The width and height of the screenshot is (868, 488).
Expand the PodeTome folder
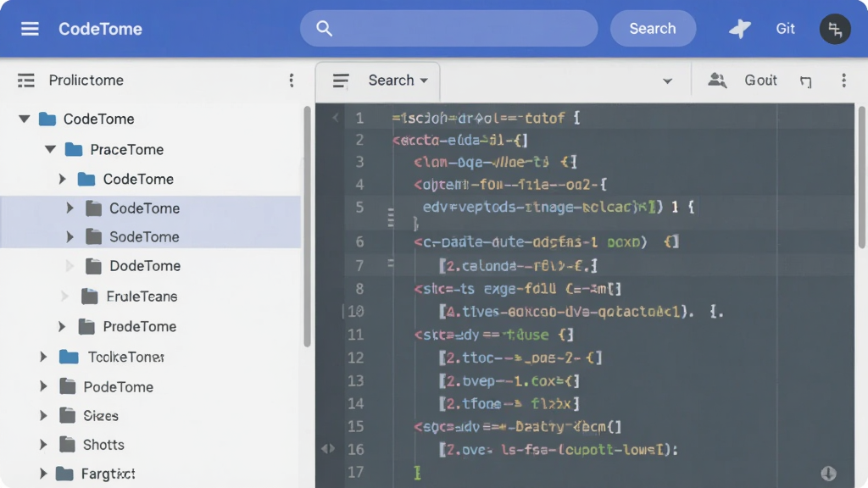[43, 386]
